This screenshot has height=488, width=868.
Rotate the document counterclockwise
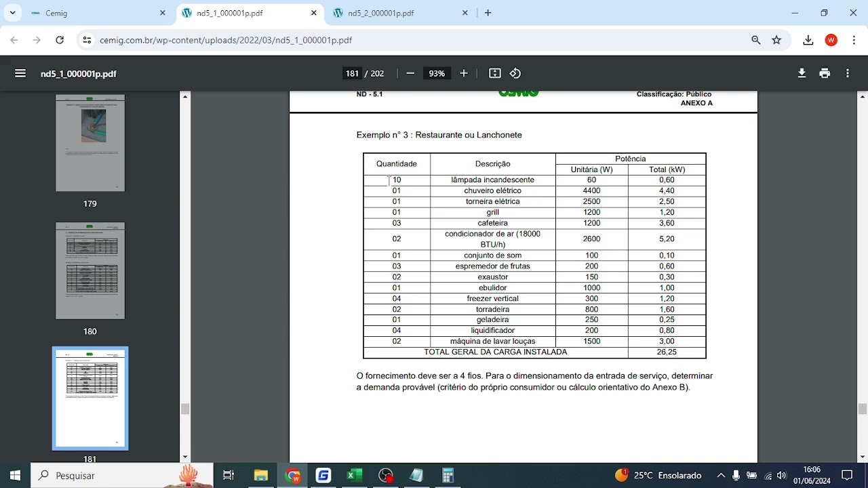click(515, 73)
